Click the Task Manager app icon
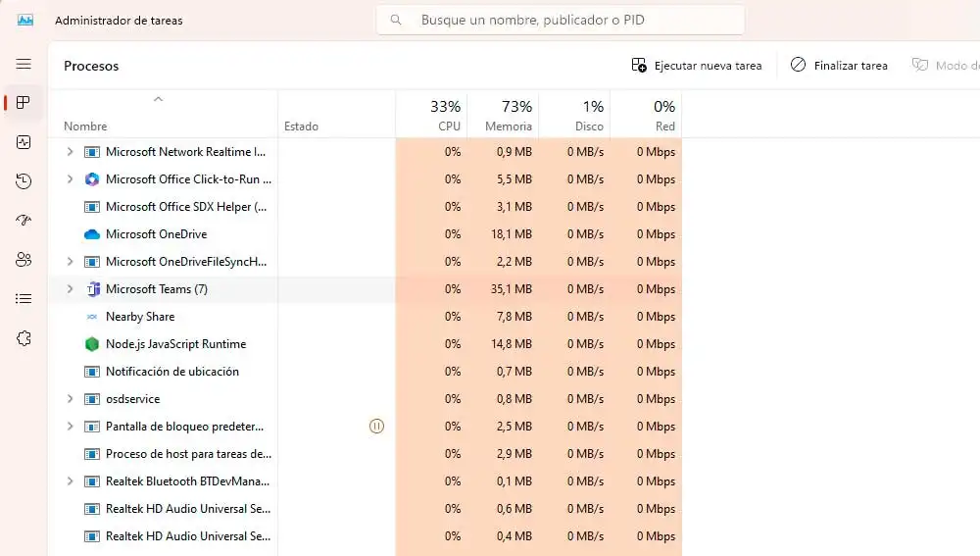Image resolution: width=980 pixels, height=556 pixels. point(25,20)
